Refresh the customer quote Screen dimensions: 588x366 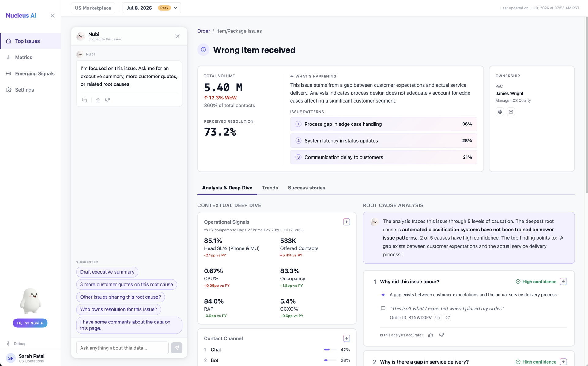tap(447, 318)
